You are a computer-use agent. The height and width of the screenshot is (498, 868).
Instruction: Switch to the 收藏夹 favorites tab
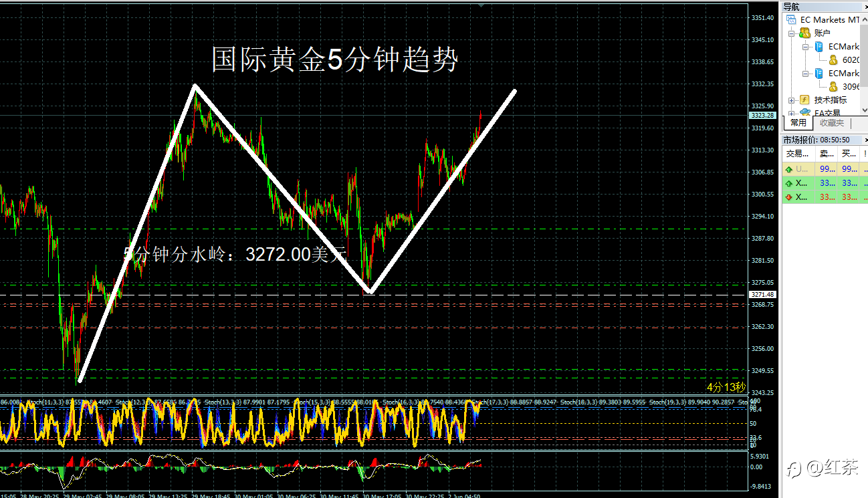pos(832,123)
